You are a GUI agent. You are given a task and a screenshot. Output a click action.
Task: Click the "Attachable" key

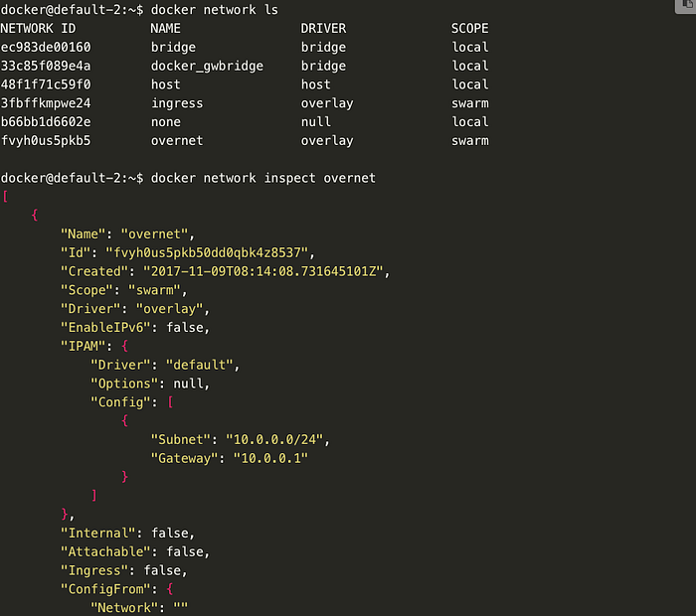pos(105,551)
